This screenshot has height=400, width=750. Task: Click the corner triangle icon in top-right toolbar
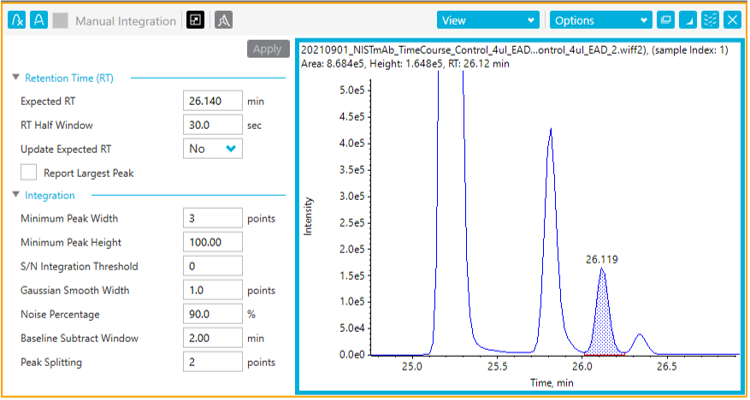689,20
